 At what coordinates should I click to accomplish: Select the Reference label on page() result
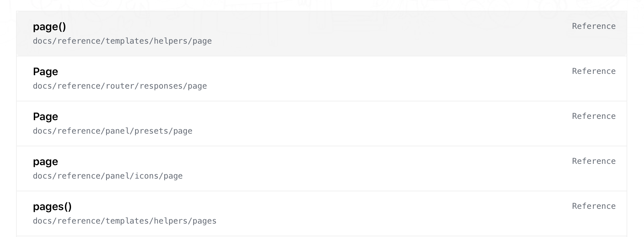coord(594,26)
